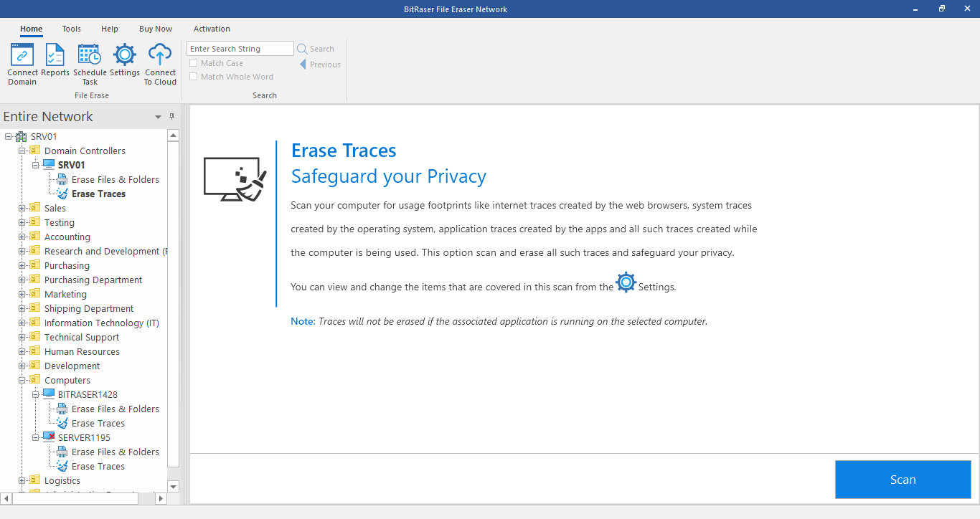Focus the Enter Search String field
The height and width of the screenshot is (519, 980).
click(240, 49)
